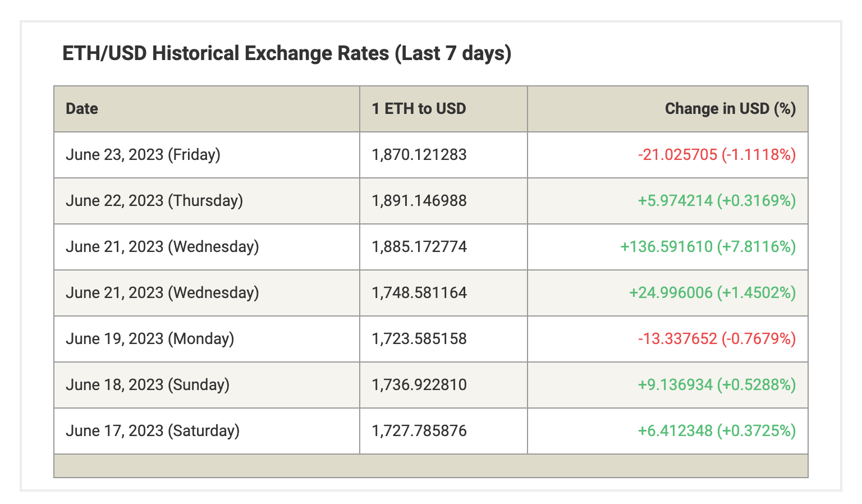Click the 1,885.172774 rate value

[x=419, y=247]
